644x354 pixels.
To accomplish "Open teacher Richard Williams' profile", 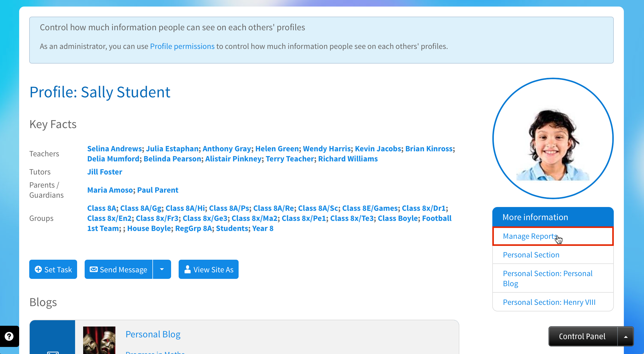I will tap(348, 159).
